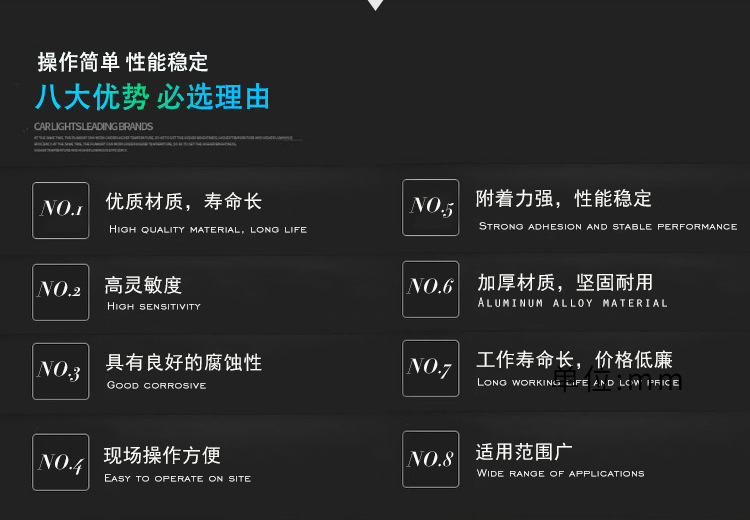Click the text 现场操作方便
750x520 pixels.
162,455
